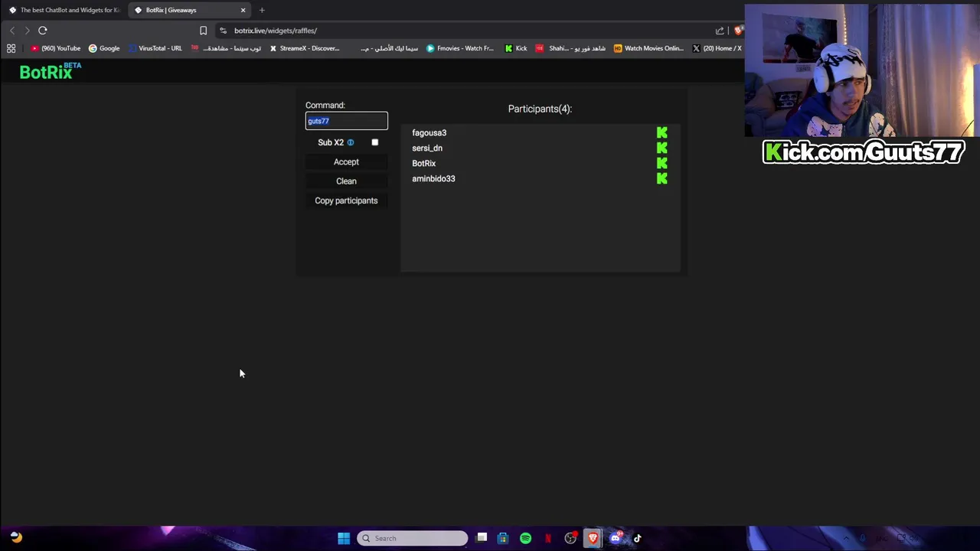Screen dimensions: 980x551
Task: Select participant aminbido33
Action: [433, 179]
